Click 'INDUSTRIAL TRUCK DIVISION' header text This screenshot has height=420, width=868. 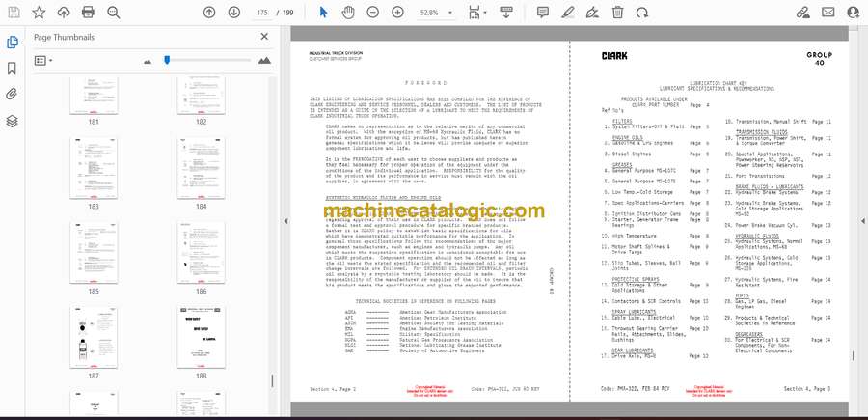click(336, 53)
